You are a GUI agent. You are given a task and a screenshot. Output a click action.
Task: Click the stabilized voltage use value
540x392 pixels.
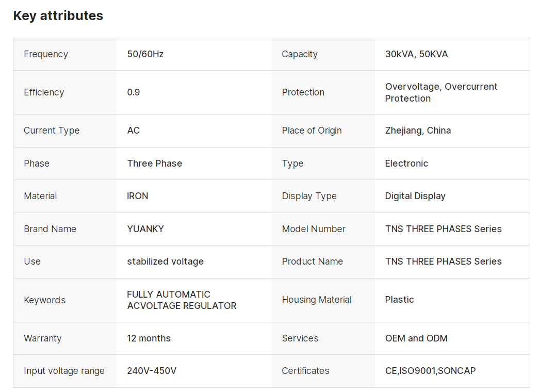[166, 262]
